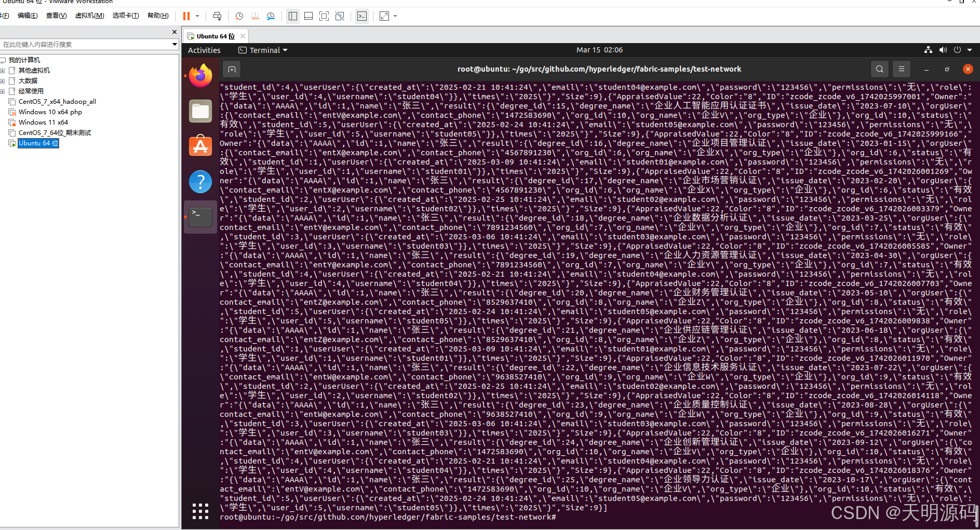This screenshot has width=980, height=530.
Task: Click the Send Ctrl+Alt+Del toolbar icon
Action: pyautogui.click(x=217, y=16)
